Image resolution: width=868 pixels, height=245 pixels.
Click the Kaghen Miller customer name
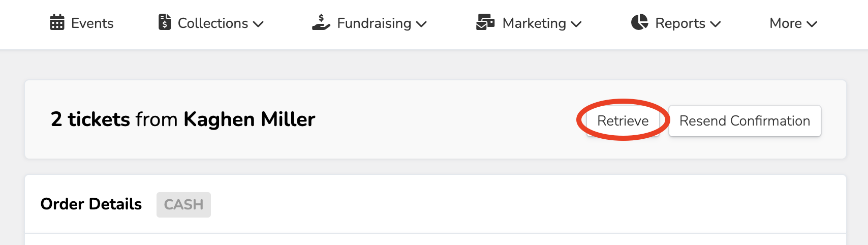point(249,119)
